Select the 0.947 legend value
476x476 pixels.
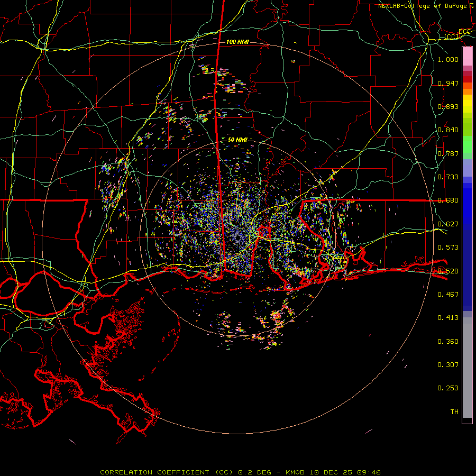click(448, 83)
